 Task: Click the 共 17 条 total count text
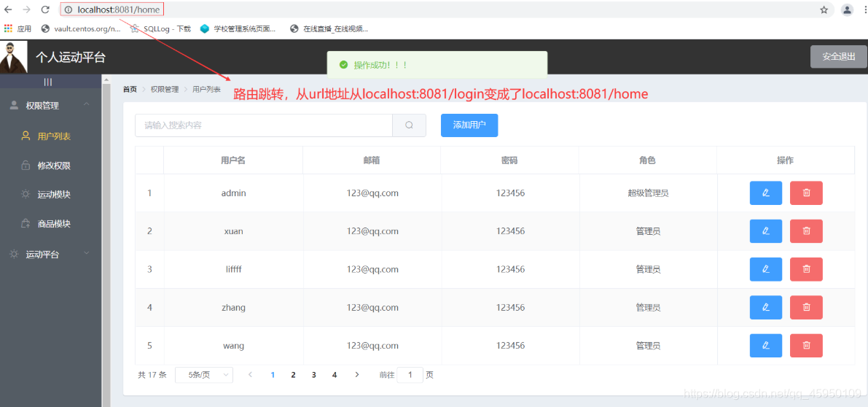[x=152, y=375]
